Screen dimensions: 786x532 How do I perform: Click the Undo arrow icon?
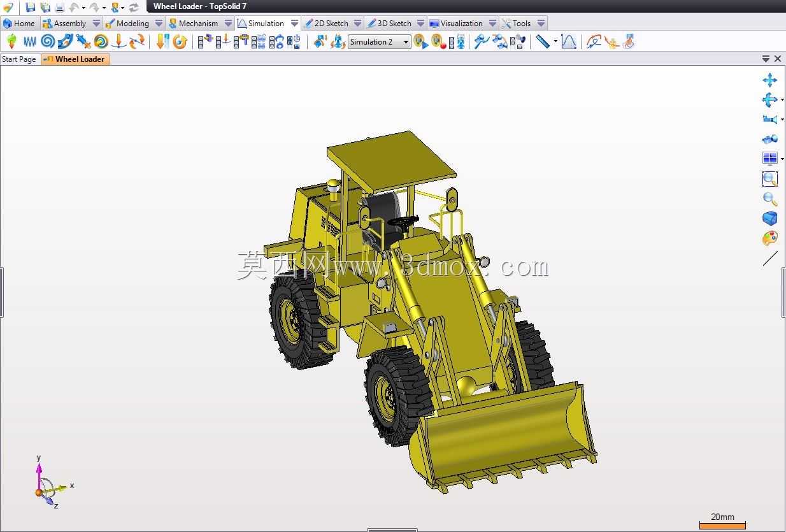(75, 7)
